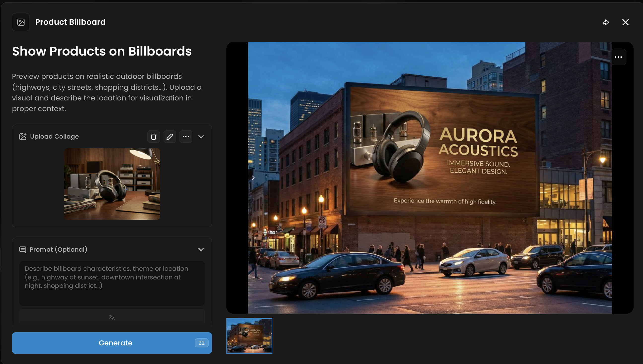Open the large Aurora Acoustics billboard preview
643x364 pixels.
tap(429, 178)
